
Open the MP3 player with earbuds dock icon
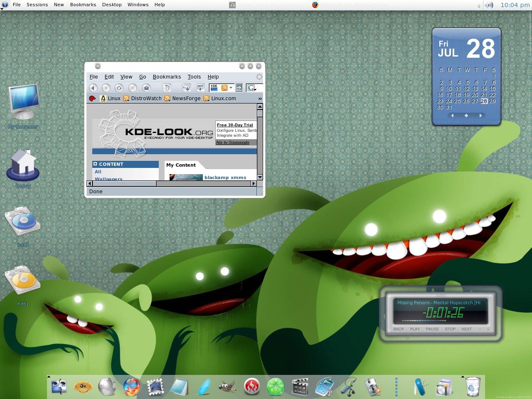tap(348, 387)
